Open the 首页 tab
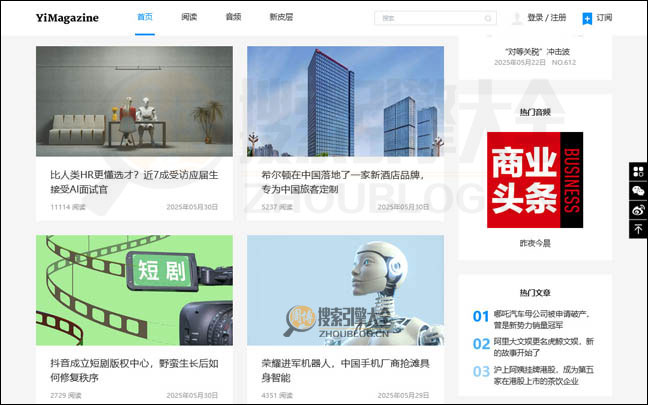This screenshot has width=648, height=405. pyautogui.click(x=145, y=17)
